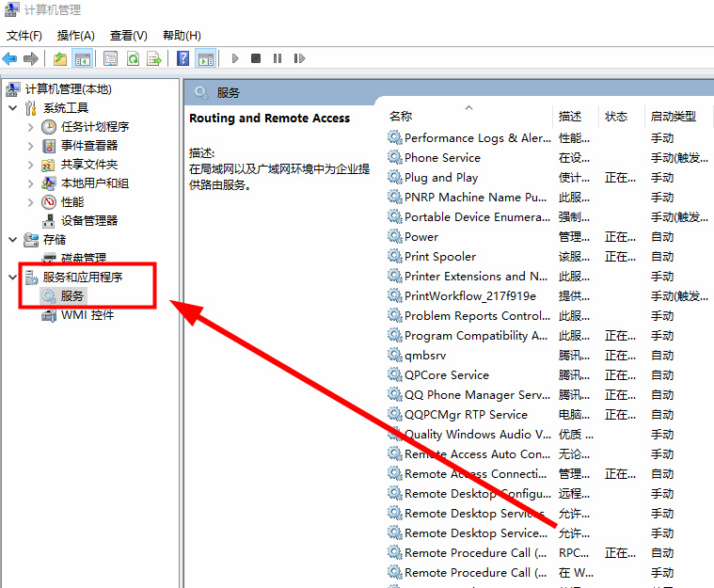Expand the 任务计划程序 tree node

(x=31, y=127)
